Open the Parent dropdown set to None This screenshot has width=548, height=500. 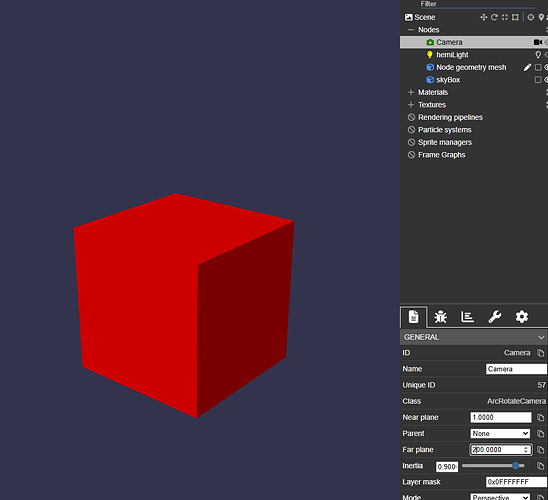[x=500, y=434]
